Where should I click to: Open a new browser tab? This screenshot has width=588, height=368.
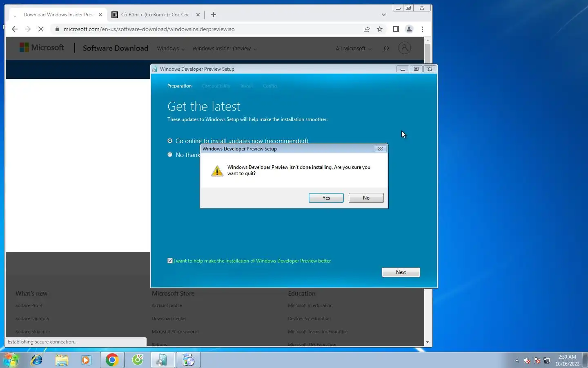214,15
